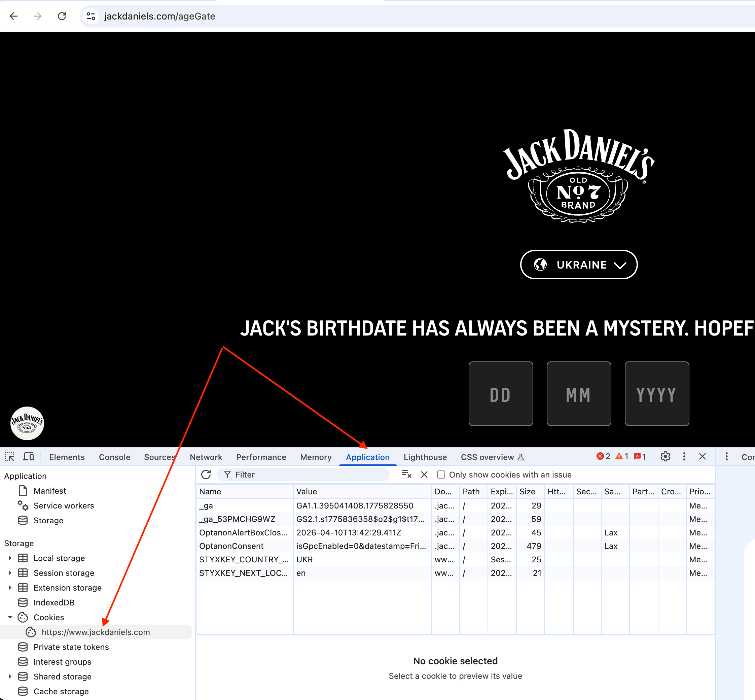Switch to the Elements tab
Viewport: 755px width, 700px height.
pos(67,457)
